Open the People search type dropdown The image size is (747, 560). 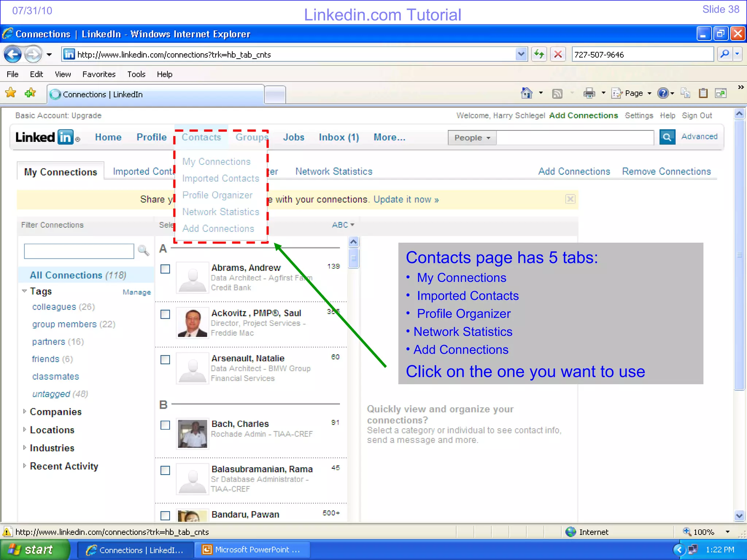472,138
